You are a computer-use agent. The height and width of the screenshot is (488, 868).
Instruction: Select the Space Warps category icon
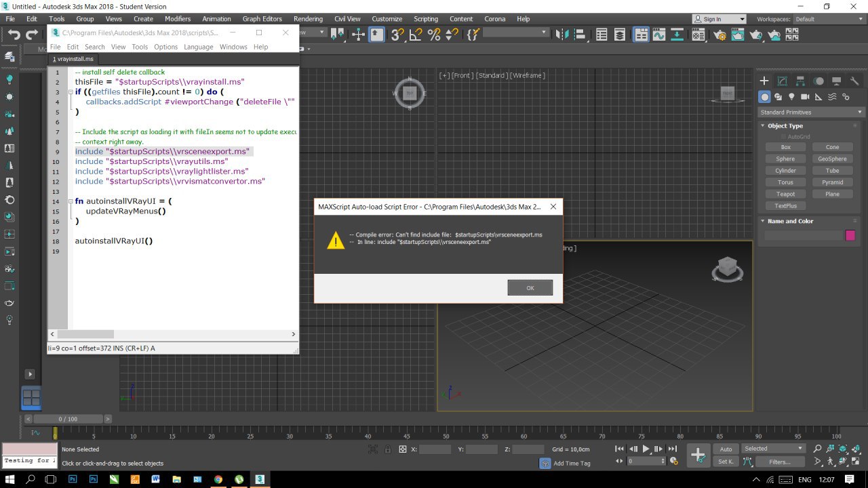(831, 97)
